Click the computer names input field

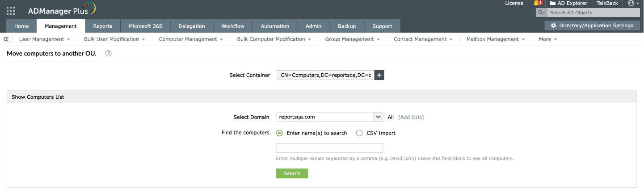pos(329,148)
